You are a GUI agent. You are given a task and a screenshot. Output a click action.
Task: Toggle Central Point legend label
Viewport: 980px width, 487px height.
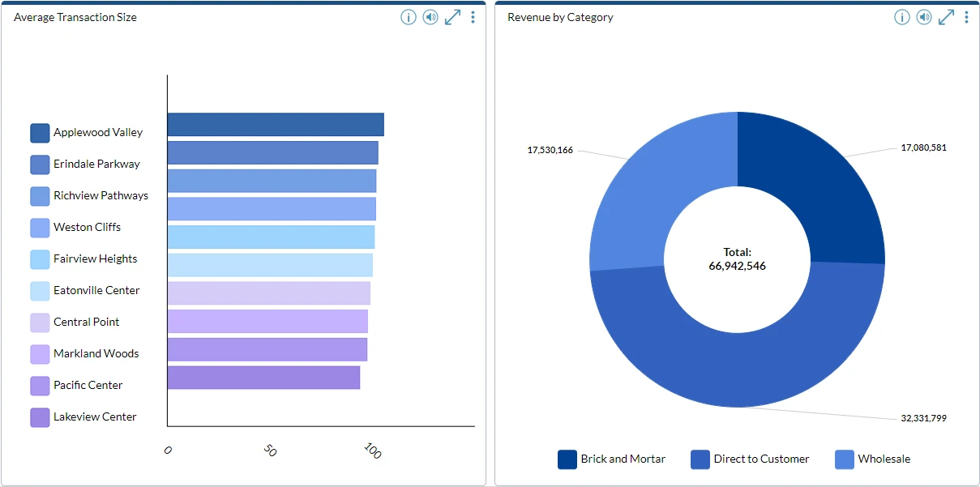point(87,322)
